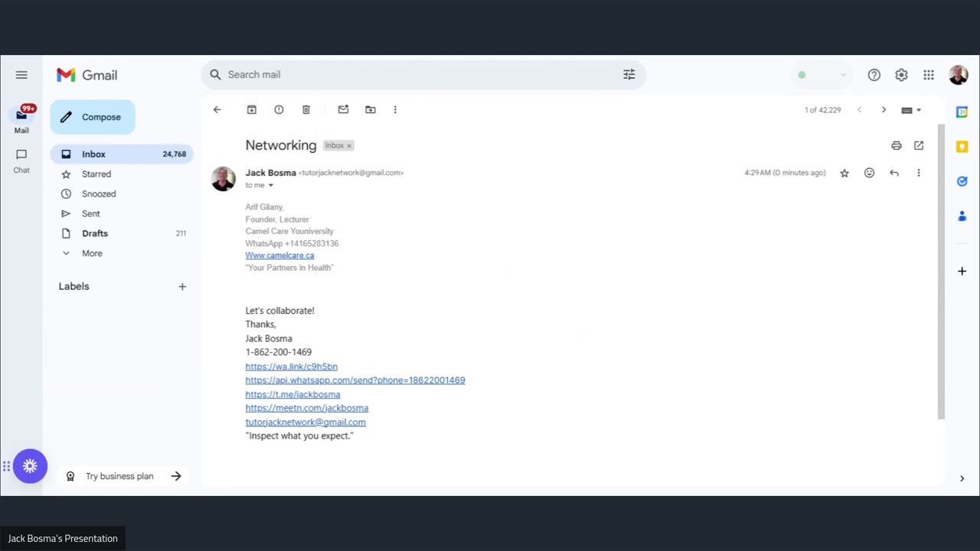
Task: Click the Jack Bosma's Presentation label
Action: click(x=63, y=539)
